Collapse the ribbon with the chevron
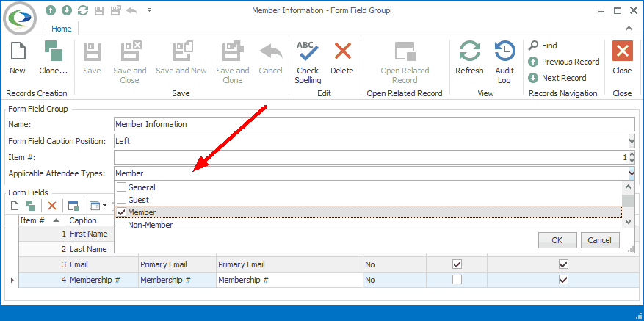 629,29
